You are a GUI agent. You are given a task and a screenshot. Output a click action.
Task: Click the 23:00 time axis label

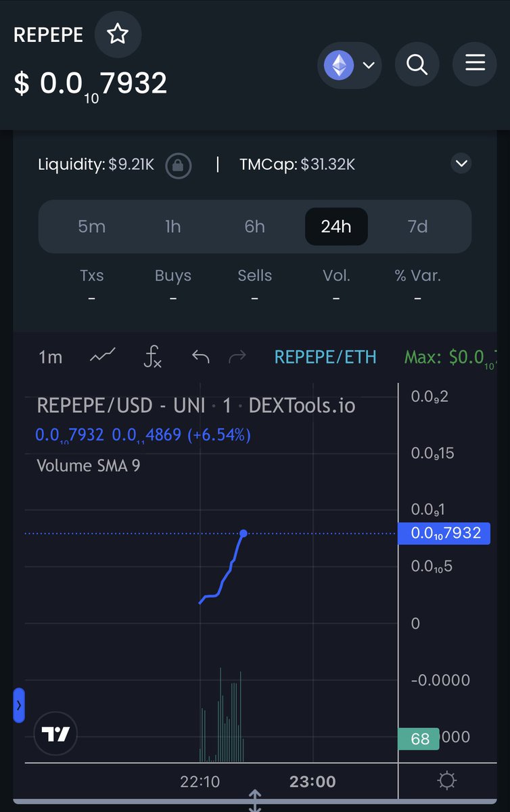(312, 782)
